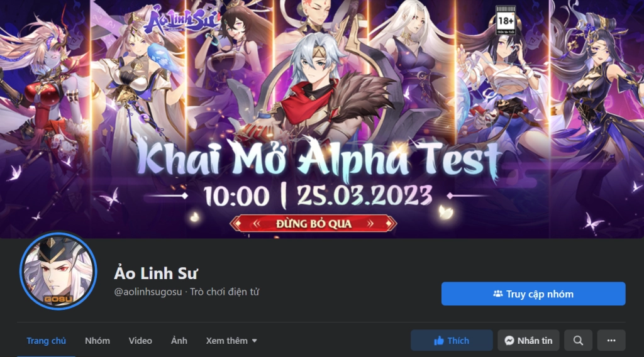Click the Messenger icon on Nhắn tin
Image resolution: width=644 pixels, height=357 pixels.
509,341
